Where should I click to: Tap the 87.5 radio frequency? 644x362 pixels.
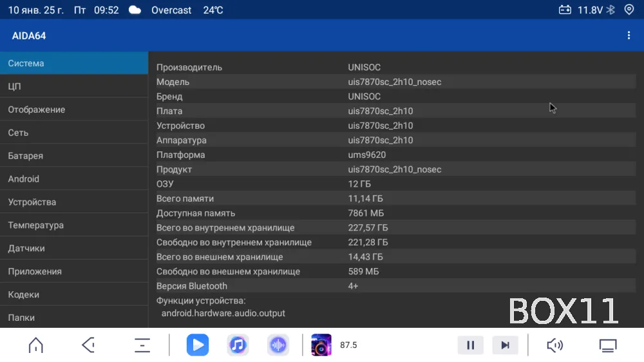coord(348,345)
